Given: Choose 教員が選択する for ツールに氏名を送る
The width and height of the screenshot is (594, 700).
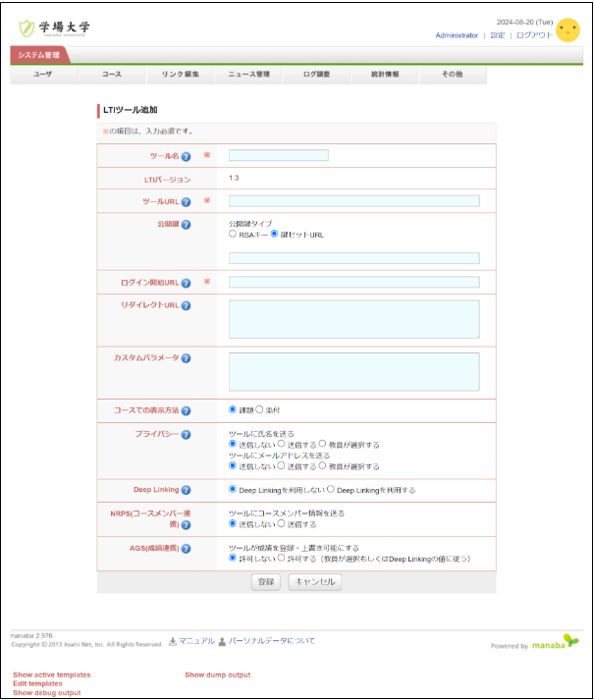Looking at the screenshot, I should [322, 444].
